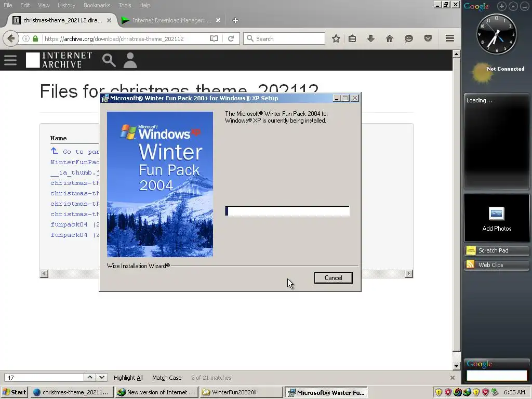Find previous match with the up arrow
Image resolution: width=532 pixels, height=399 pixels.
pyautogui.click(x=89, y=377)
